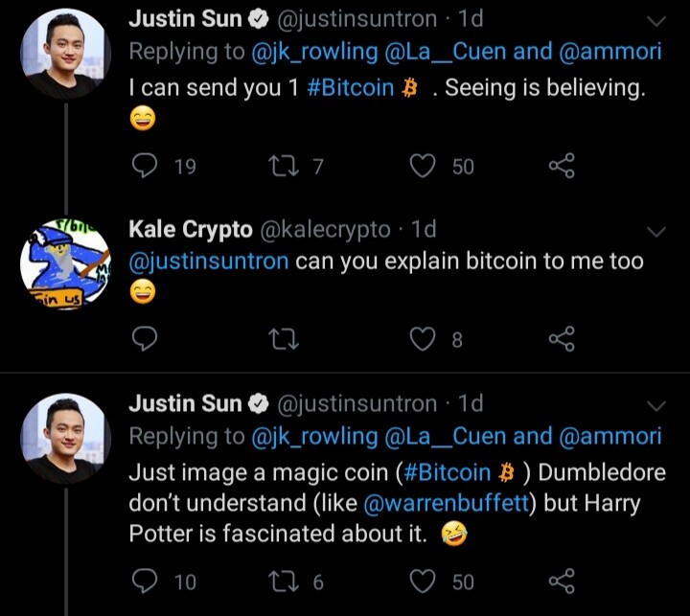Share the 'magic coin' Dumbledore tweet
This screenshot has width=690, height=616.
tap(562, 581)
